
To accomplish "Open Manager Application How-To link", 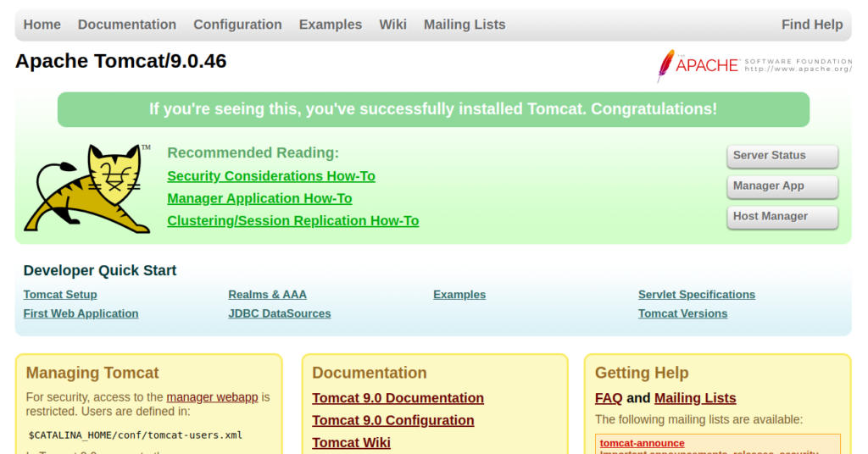I will point(259,198).
